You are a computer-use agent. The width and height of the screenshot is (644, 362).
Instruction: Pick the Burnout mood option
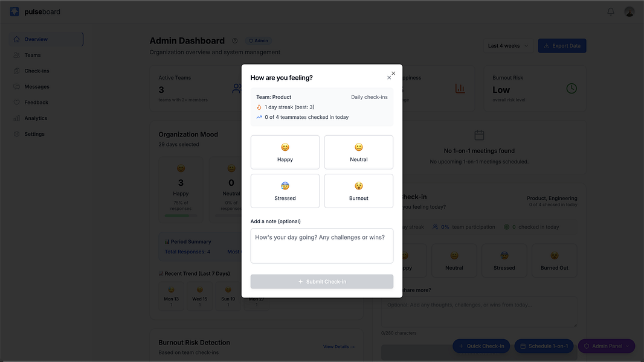tap(359, 191)
